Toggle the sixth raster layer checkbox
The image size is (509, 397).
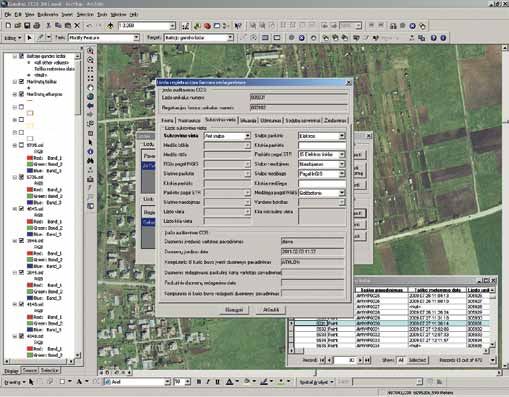[x=22, y=304]
